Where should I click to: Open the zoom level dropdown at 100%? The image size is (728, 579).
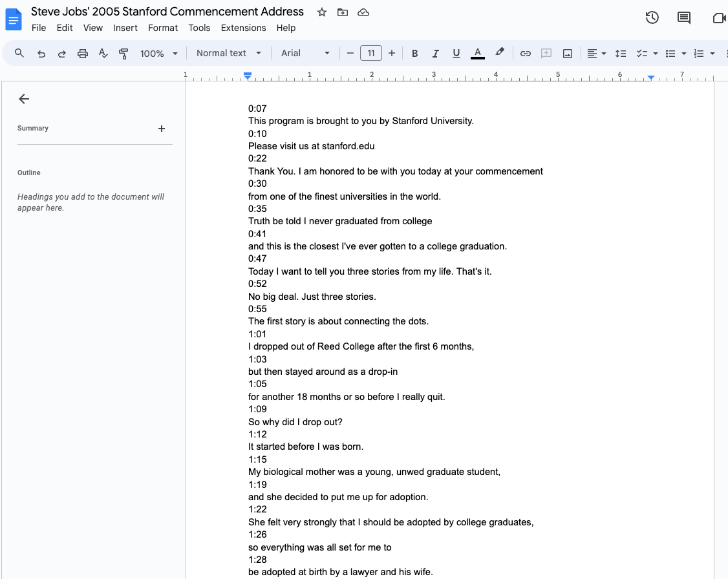[159, 54]
